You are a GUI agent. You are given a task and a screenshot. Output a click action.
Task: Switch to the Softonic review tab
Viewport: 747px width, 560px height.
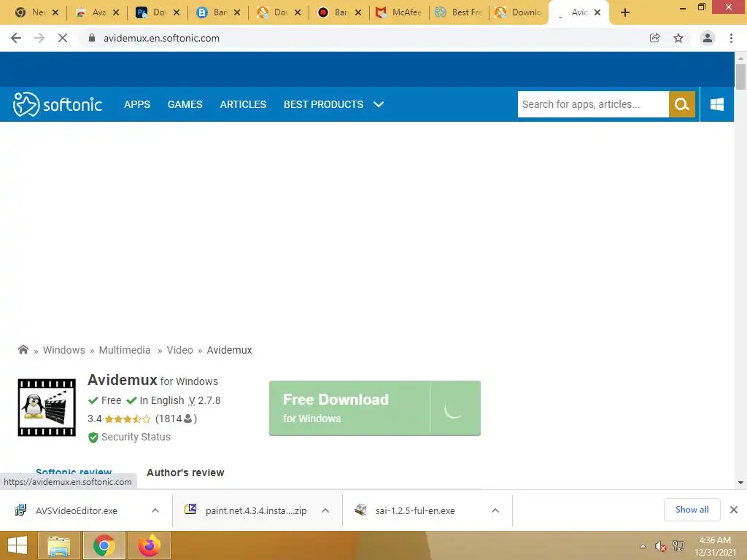click(74, 472)
